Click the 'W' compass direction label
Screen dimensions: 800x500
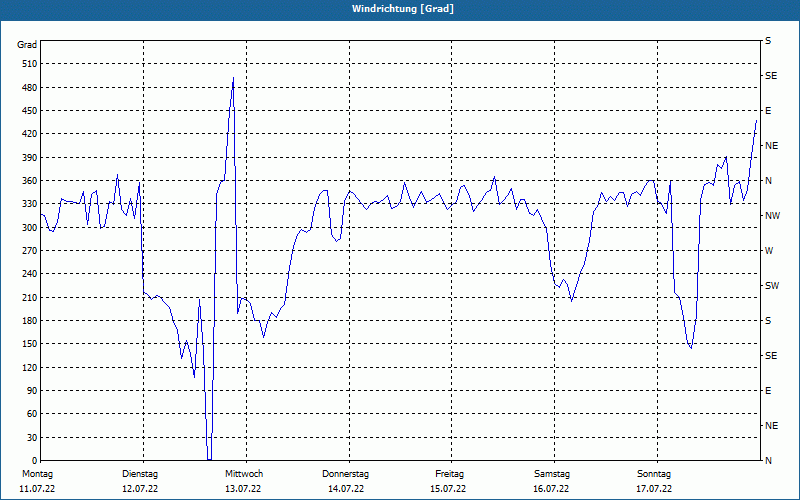(x=769, y=251)
